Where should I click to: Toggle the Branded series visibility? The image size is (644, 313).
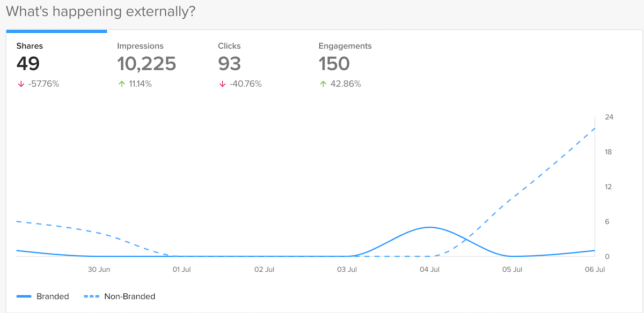[x=53, y=296]
